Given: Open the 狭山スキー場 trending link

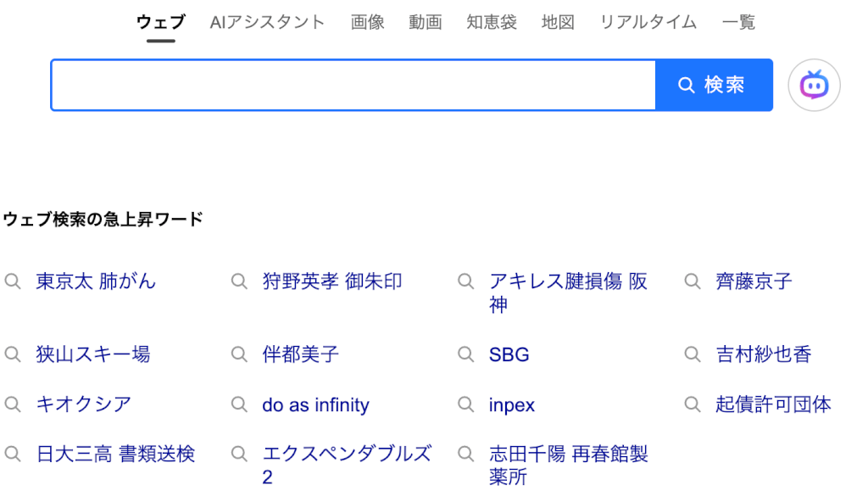Looking at the screenshot, I should point(93,354).
